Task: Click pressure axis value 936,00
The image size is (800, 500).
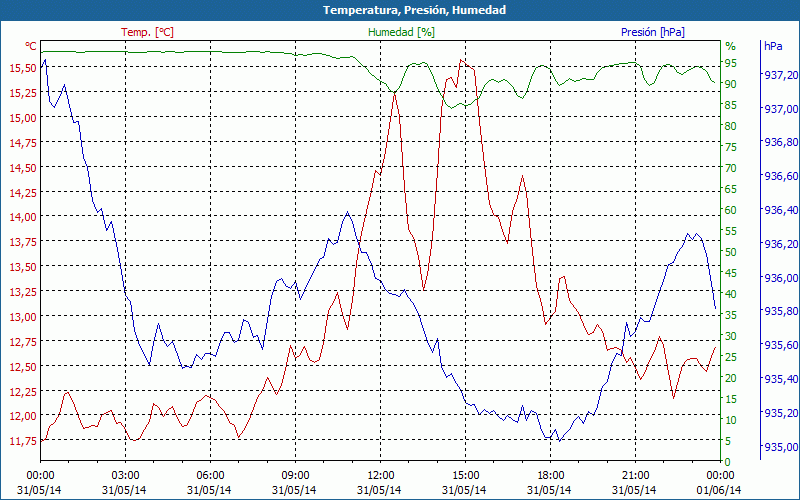Action: click(780, 278)
